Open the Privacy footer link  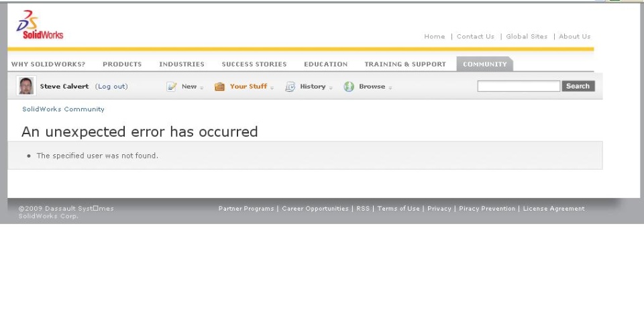click(x=439, y=209)
